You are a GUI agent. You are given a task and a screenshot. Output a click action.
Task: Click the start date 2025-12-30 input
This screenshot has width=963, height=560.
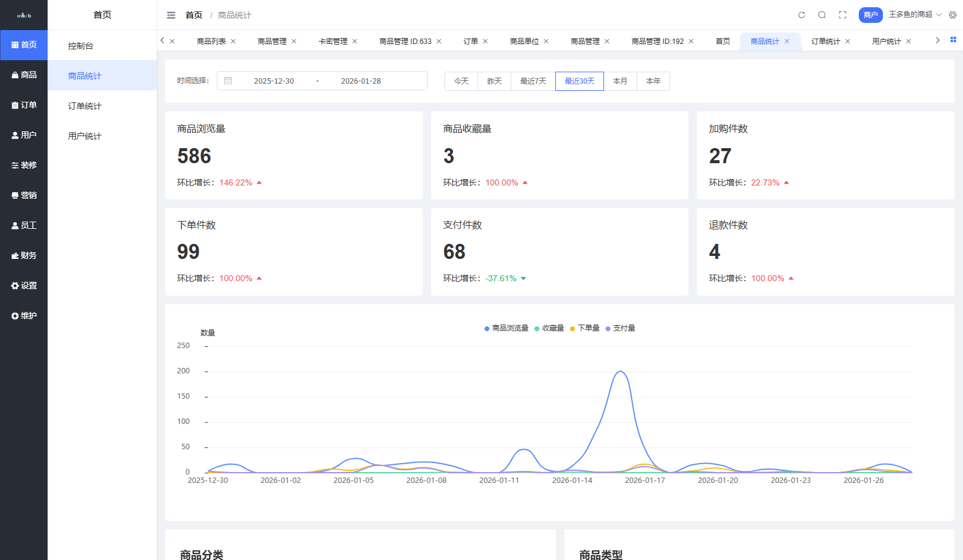pos(274,81)
